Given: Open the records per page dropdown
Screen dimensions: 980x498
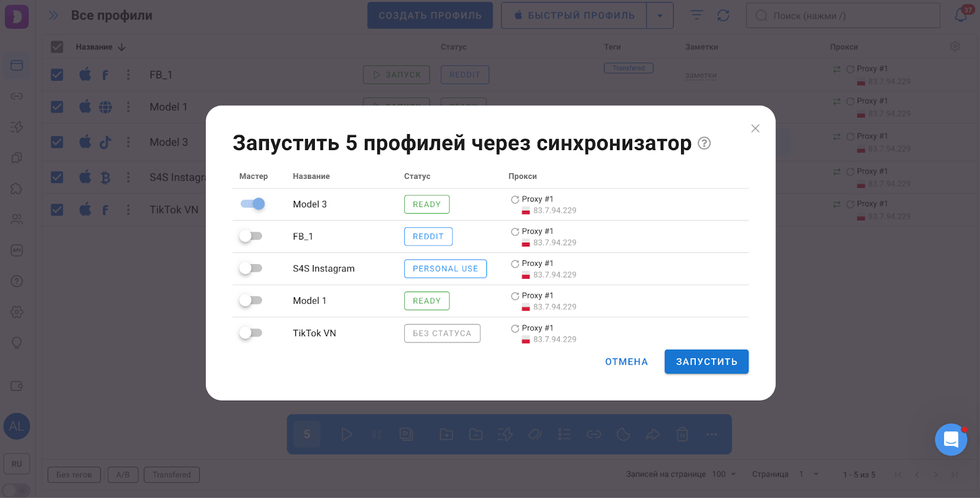Looking at the screenshot, I should (725, 475).
